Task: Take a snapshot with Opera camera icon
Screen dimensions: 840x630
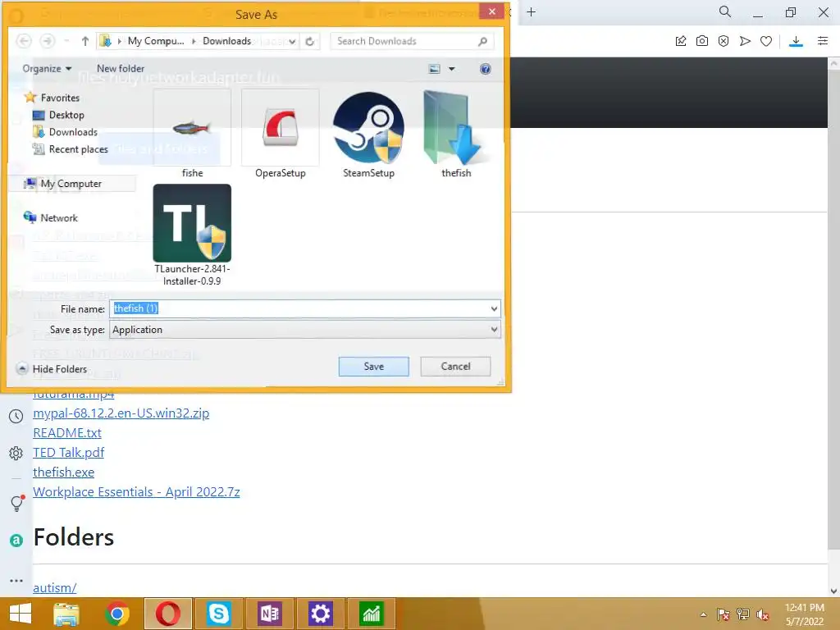Action: click(x=702, y=41)
